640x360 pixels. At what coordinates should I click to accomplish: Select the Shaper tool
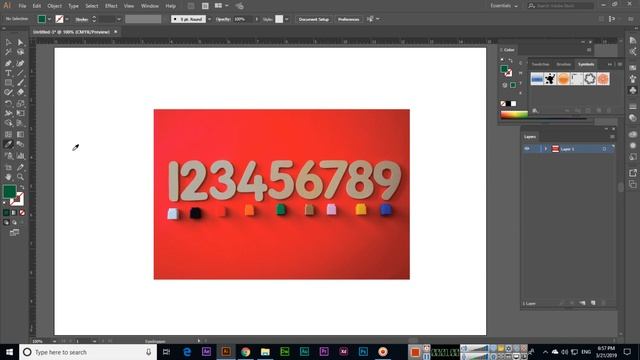[8, 93]
